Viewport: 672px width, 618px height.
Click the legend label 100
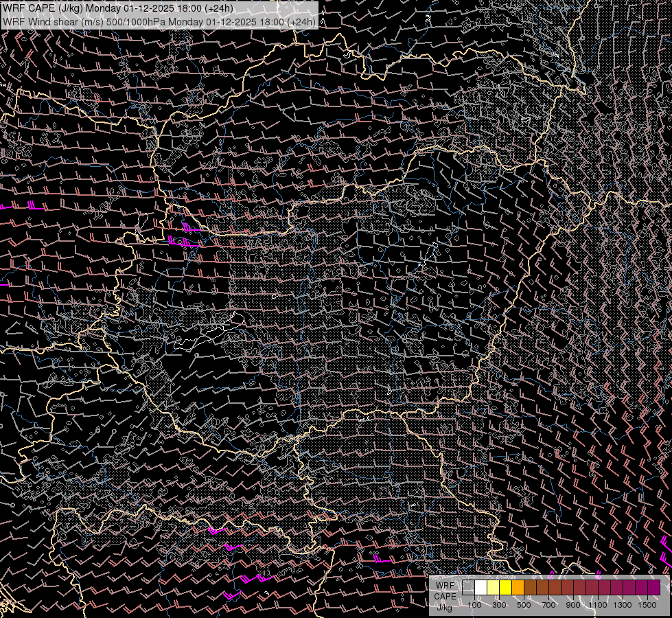[x=474, y=605]
